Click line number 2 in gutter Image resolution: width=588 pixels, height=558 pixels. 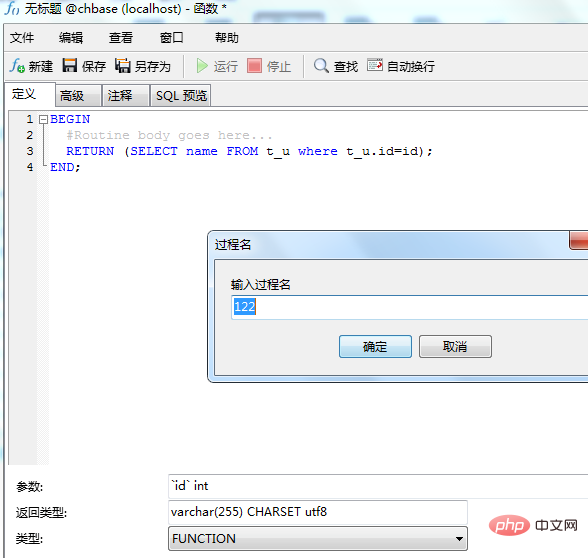pyautogui.click(x=30, y=135)
